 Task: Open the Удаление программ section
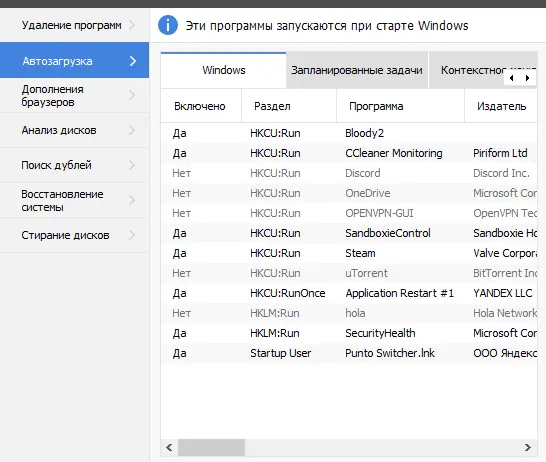[x=75, y=25]
